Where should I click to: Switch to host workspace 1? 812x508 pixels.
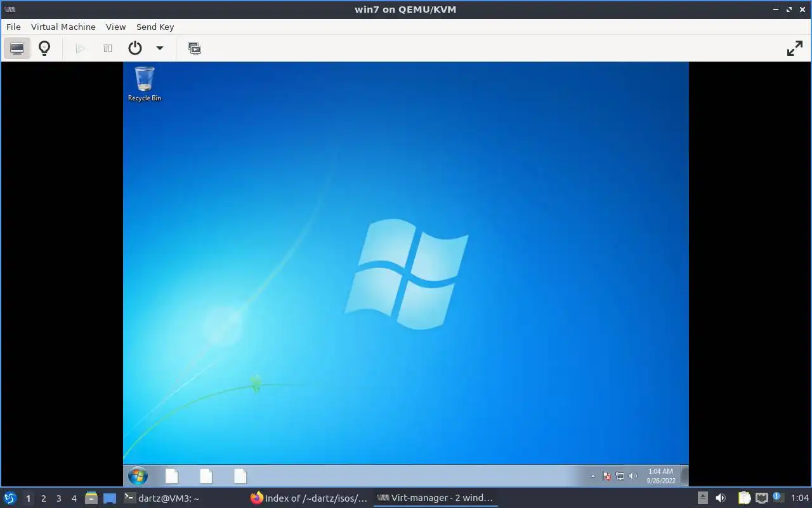click(x=28, y=498)
